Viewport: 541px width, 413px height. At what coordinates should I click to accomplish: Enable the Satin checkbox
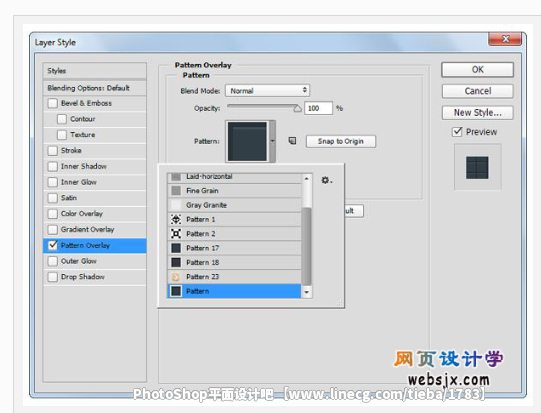point(53,198)
